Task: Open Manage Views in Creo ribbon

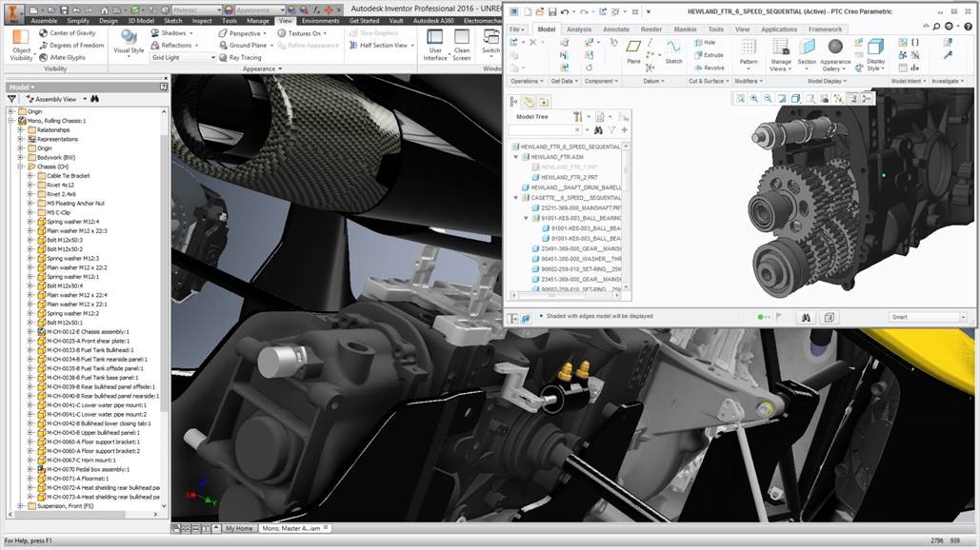Action: [x=781, y=54]
